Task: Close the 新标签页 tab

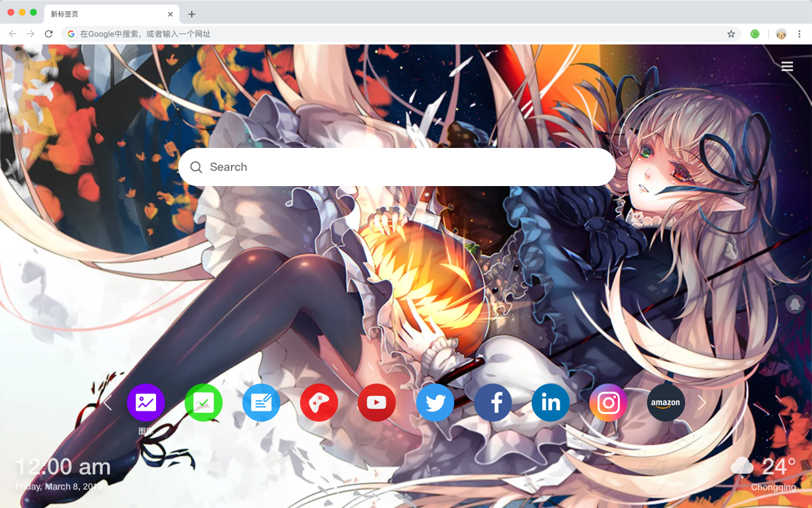Action: point(170,14)
